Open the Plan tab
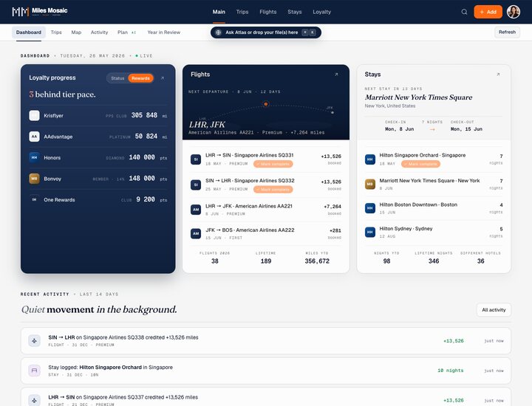Image resolution: width=532 pixels, height=406 pixels. point(126,32)
